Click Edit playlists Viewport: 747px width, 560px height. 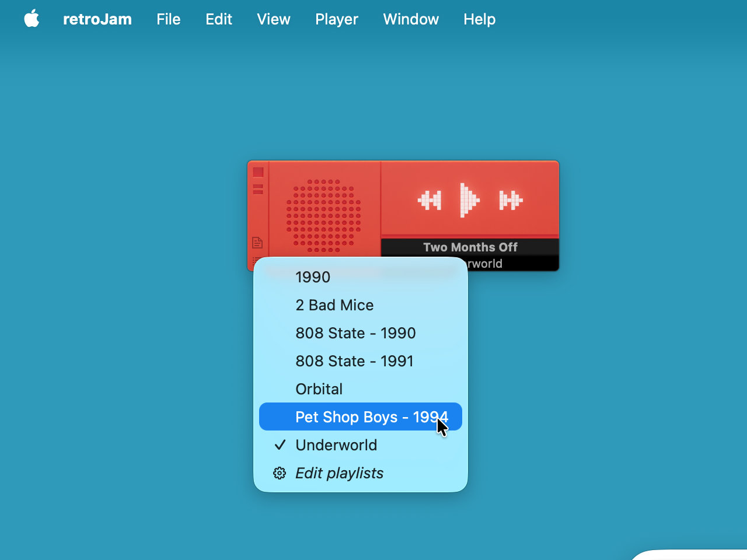339,473
